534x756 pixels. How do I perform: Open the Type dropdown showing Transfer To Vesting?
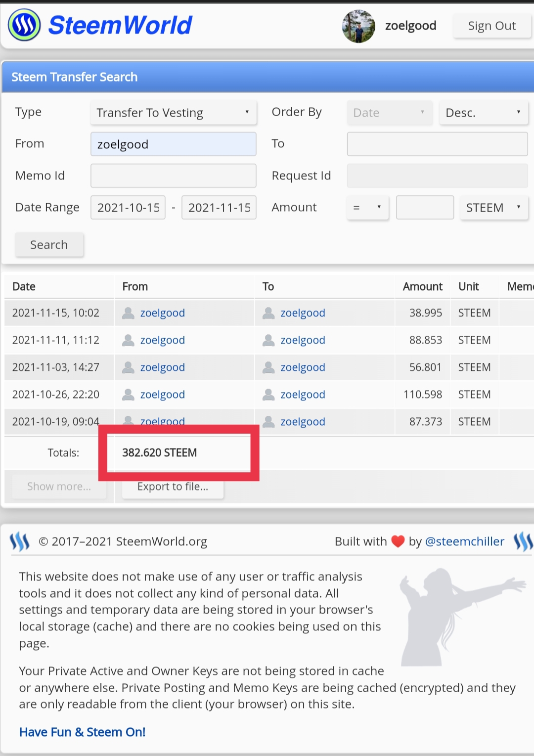click(174, 113)
